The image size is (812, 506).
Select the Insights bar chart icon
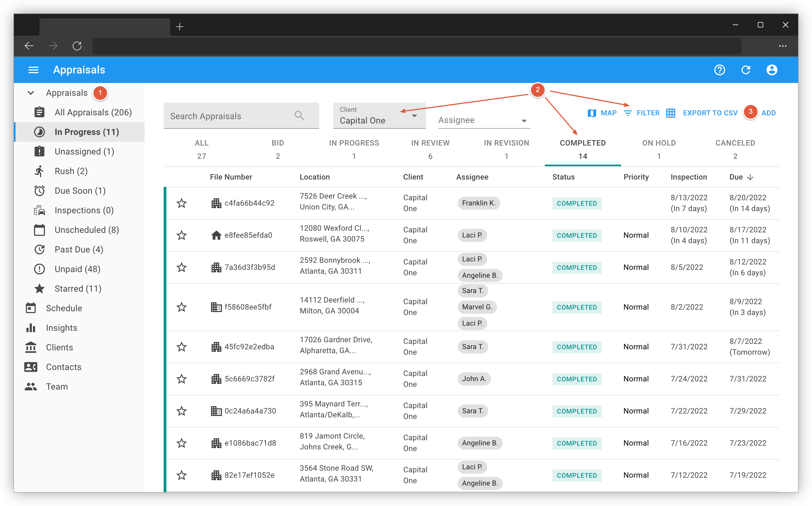(31, 328)
